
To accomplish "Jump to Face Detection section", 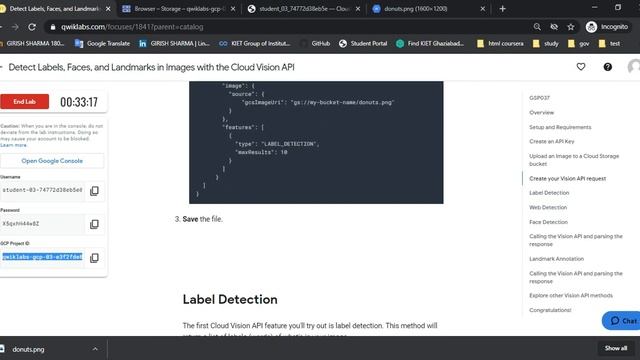I will [x=548, y=222].
